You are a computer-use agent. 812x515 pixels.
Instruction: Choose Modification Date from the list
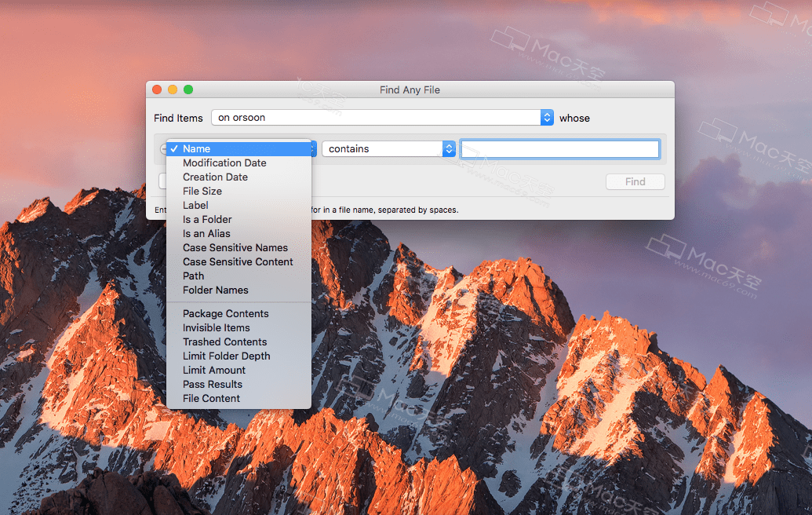point(239,163)
